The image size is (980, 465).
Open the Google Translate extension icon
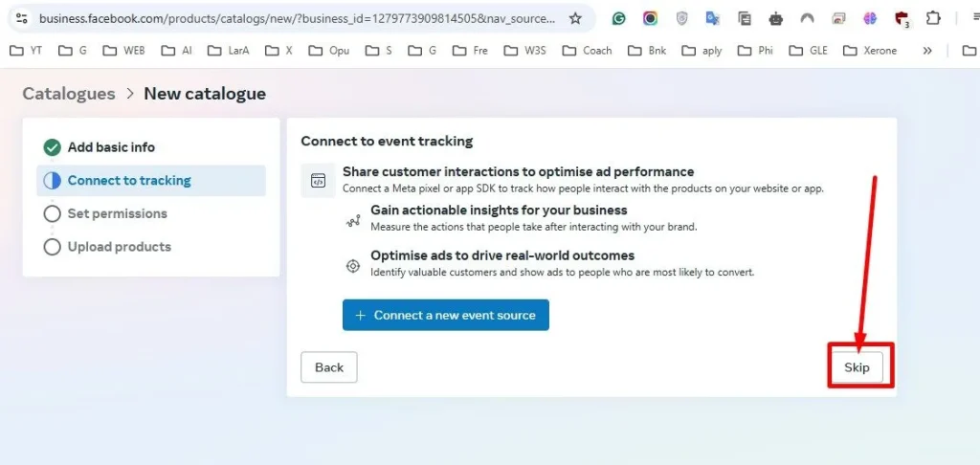tap(713, 19)
